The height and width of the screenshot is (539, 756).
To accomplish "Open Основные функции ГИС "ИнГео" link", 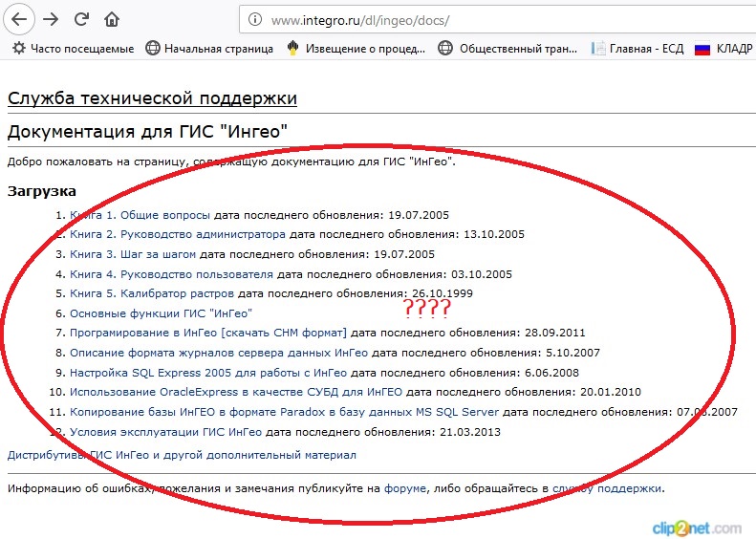I will click(x=161, y=313).
